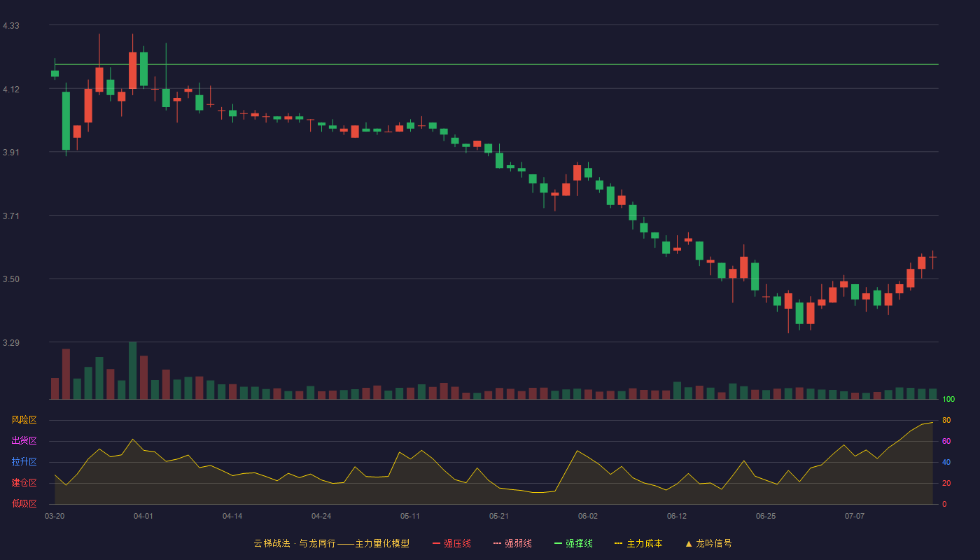Toggle the 强弱线 legend entry
This screenshot has width=980, height=560.
[x=512, y=543]
